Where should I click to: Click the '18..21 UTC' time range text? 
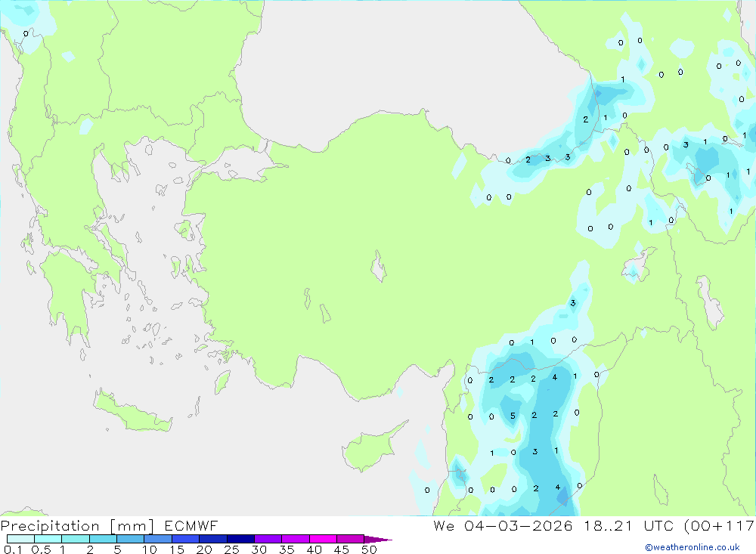point(631,525)
